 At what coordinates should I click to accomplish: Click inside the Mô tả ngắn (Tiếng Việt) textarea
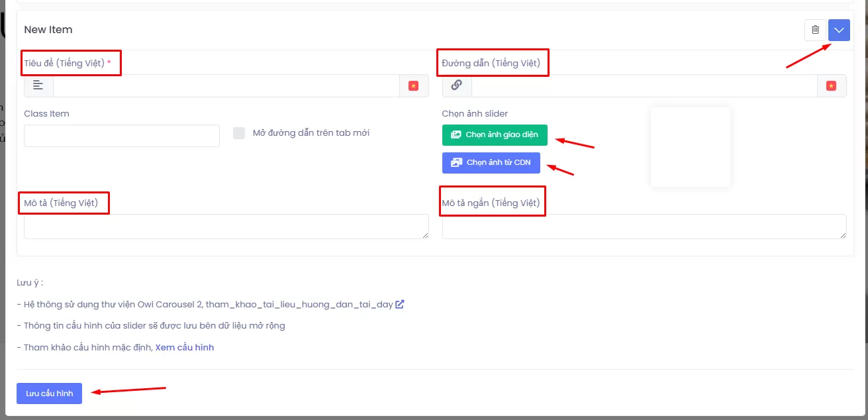pos(644,226)
